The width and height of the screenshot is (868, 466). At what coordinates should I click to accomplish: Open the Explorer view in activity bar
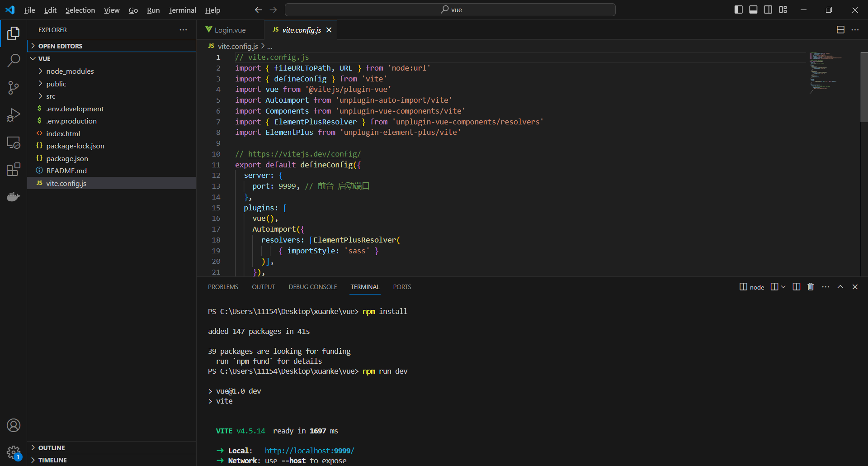pyautogui.click(x=14, y=33)
